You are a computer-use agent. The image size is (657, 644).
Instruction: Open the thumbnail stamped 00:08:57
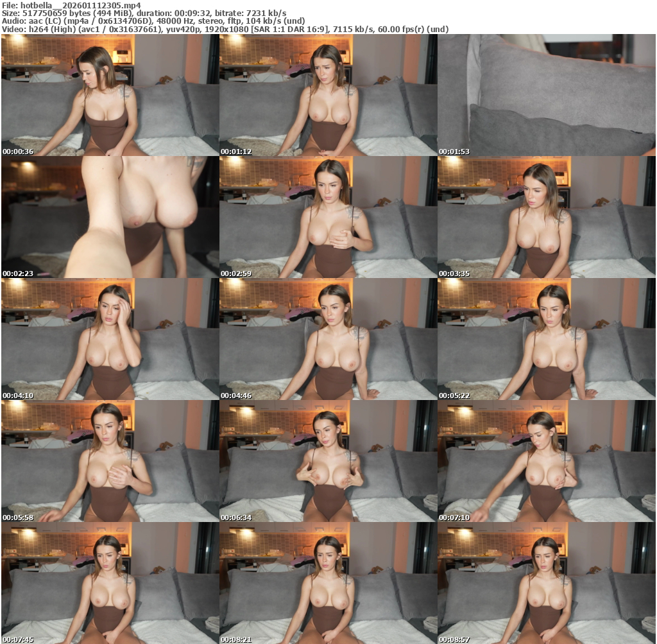point(547,583)
